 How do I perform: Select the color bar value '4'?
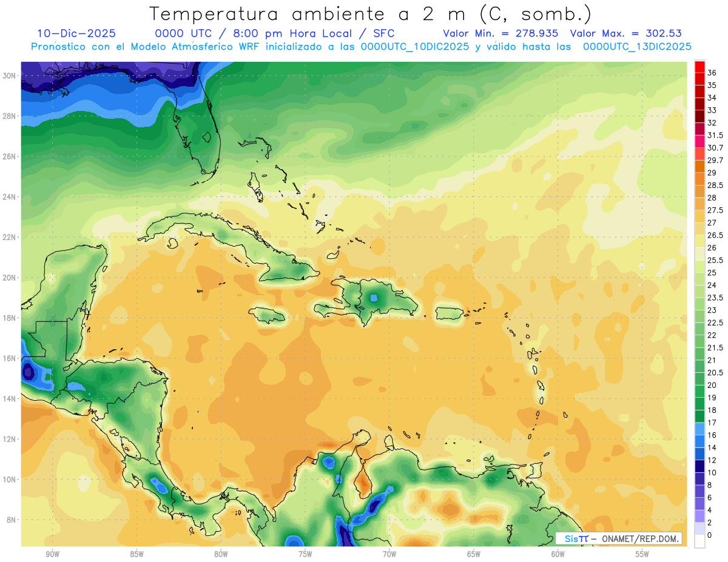(x=710, y=510)
